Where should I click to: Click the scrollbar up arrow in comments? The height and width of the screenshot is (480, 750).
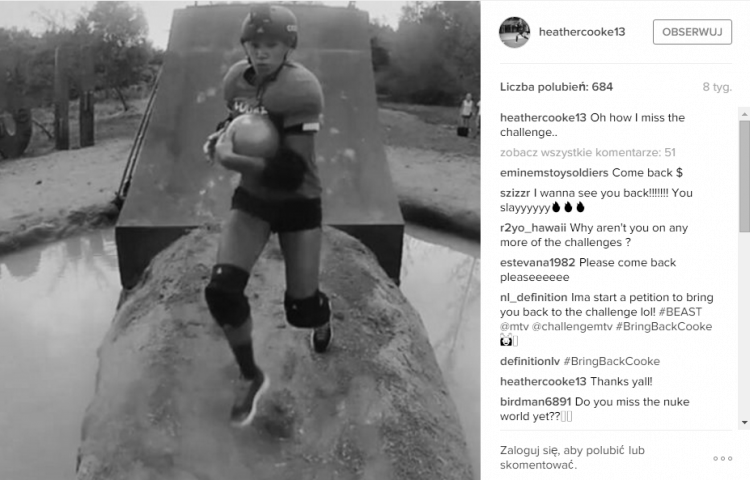click(744, 114)
